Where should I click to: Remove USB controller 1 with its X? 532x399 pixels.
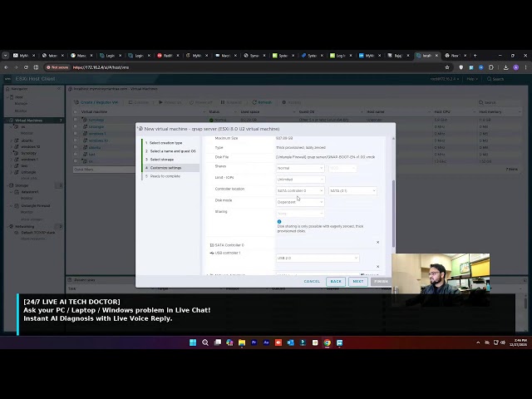(377, 267)
